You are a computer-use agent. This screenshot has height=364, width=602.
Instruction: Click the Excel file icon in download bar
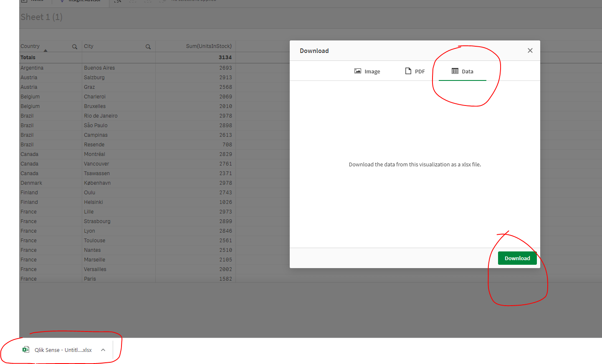26,349
